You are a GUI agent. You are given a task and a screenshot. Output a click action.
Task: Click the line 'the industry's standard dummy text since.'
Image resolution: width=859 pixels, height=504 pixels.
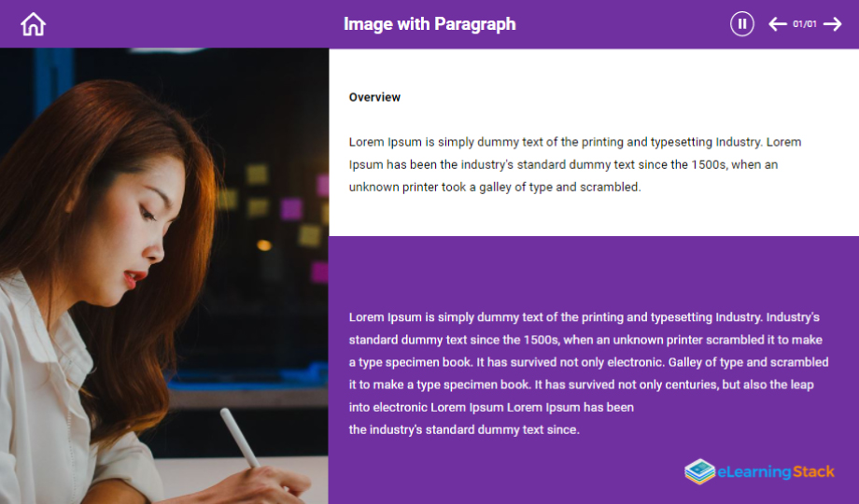[464, 429]
